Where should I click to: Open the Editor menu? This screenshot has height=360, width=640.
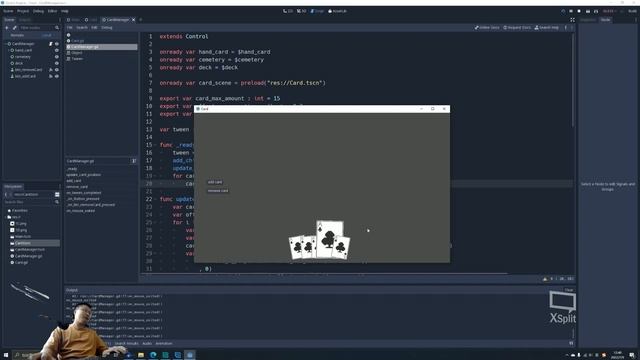tap(52, 11)
